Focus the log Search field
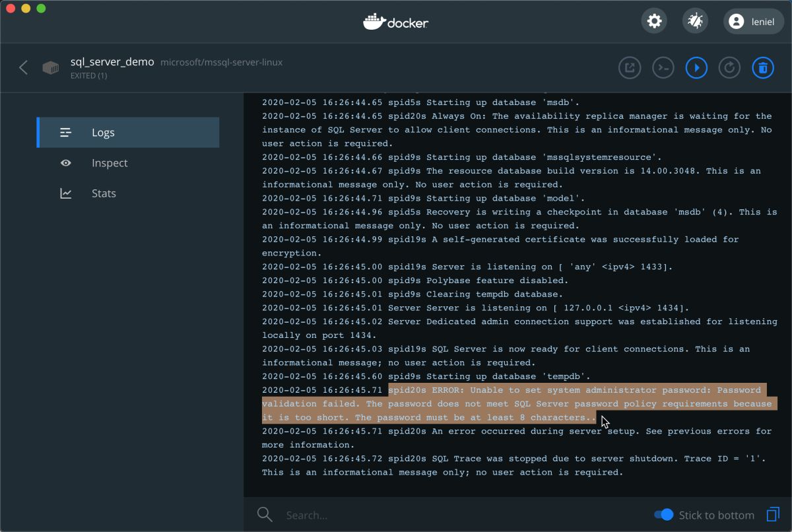 462,515
